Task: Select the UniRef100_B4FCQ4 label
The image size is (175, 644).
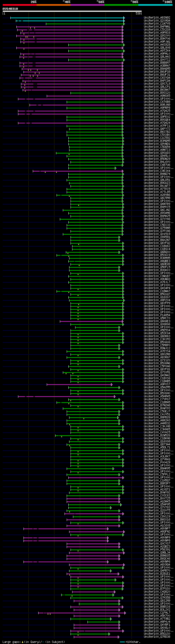Action: [x=157, y=81]
